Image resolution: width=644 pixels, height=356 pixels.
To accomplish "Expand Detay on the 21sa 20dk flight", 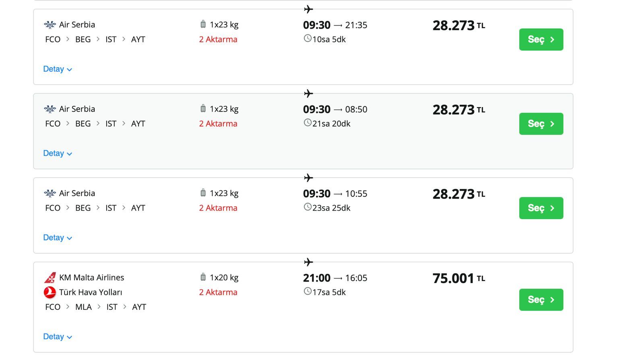I will (58, 153).
